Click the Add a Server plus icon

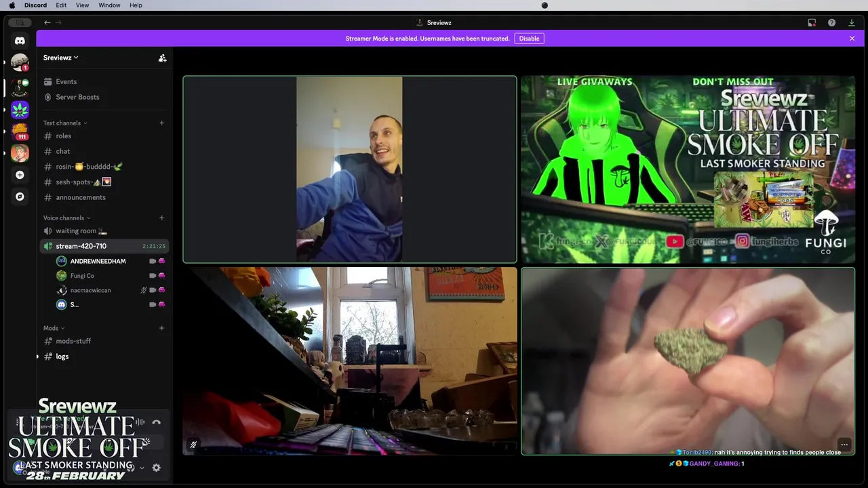pyautogui.click(x=20, y=175)
